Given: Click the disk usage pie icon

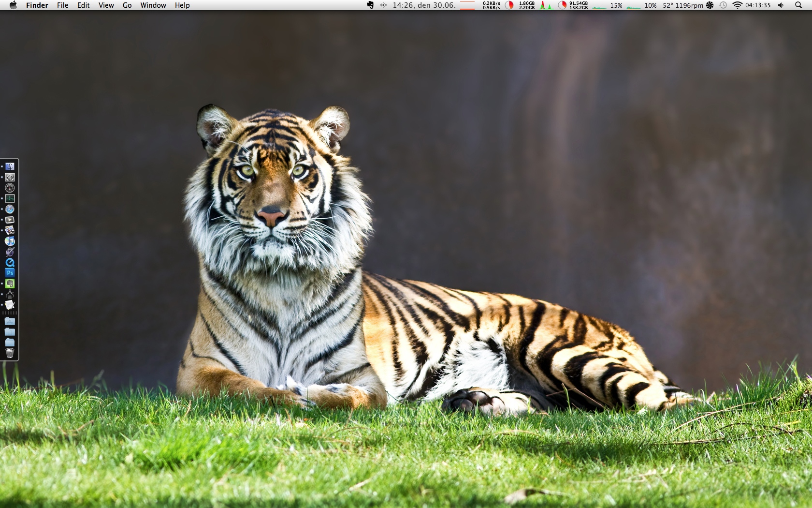Looking at the screenshot, I should point(562,5).
